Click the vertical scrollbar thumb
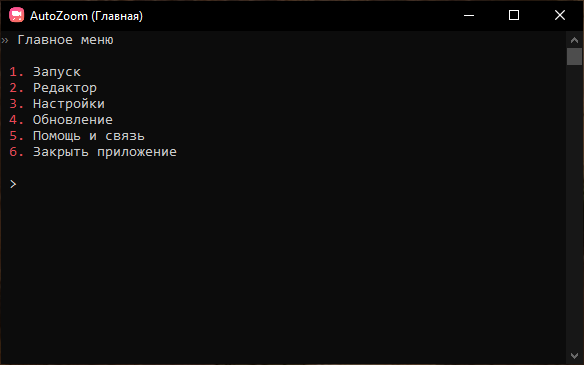This screenshot has height=365, width=584. 574,56
